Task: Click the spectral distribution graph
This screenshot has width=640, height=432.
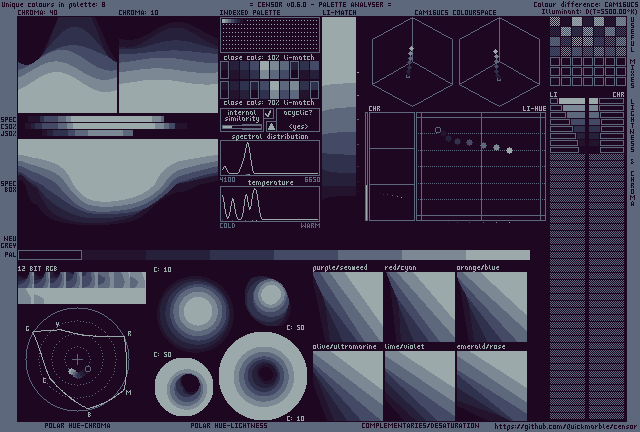Action: pos(270,158)
